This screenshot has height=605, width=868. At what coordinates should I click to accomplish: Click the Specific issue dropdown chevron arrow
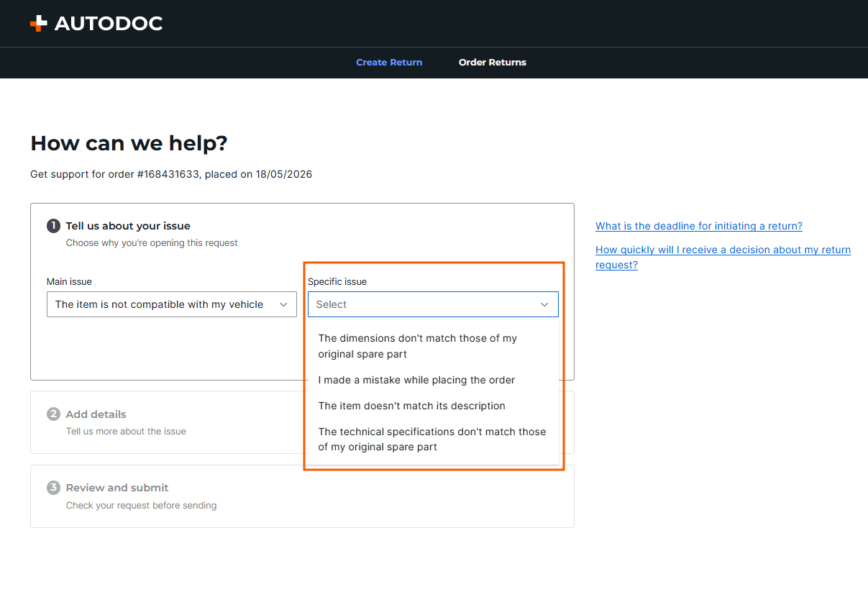545,305
